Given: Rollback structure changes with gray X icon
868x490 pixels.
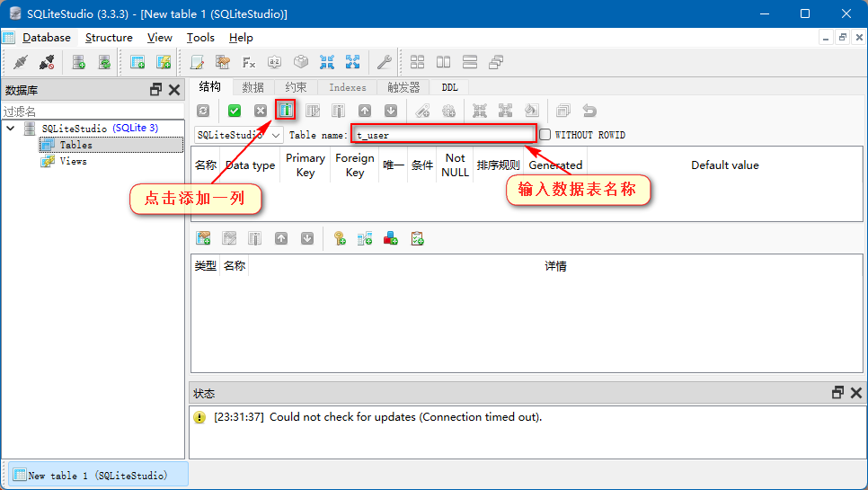Looking at the screenshot, I should (x=261, y=111).
